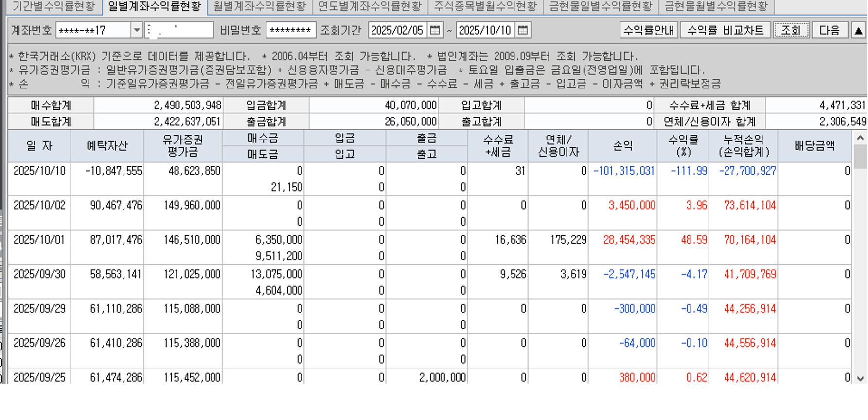Image resolution: width=868 pixels, height=420 pixels.
Task: Open the 금현물월별수익률현황 tab
Action: pos(716,6)
